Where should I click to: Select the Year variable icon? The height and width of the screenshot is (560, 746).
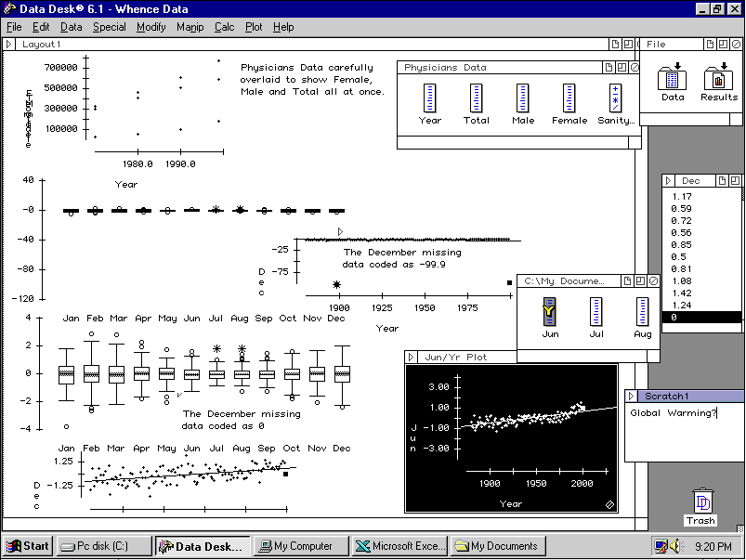point(429,98)
